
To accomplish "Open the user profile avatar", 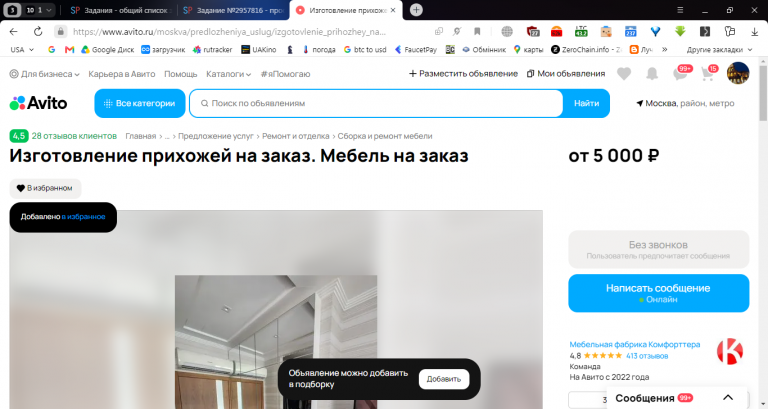I will click(738, 73).
